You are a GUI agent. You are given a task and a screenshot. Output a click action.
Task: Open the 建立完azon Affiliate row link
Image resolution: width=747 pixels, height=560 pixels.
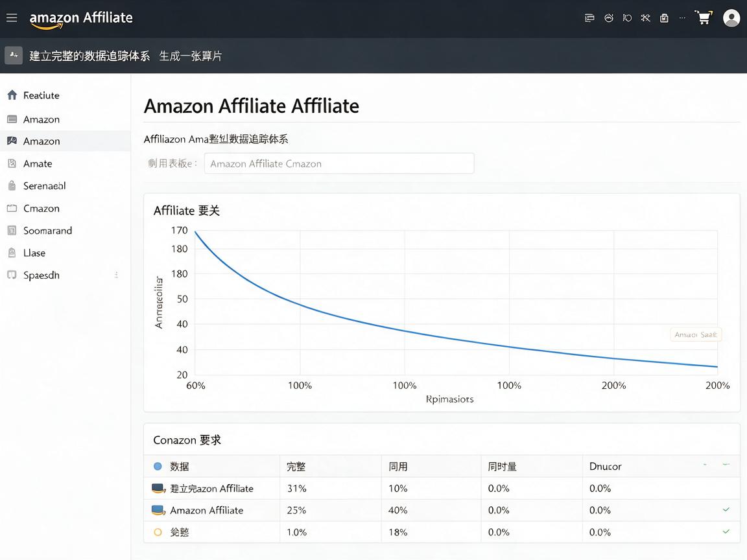(x=212, y=489)
